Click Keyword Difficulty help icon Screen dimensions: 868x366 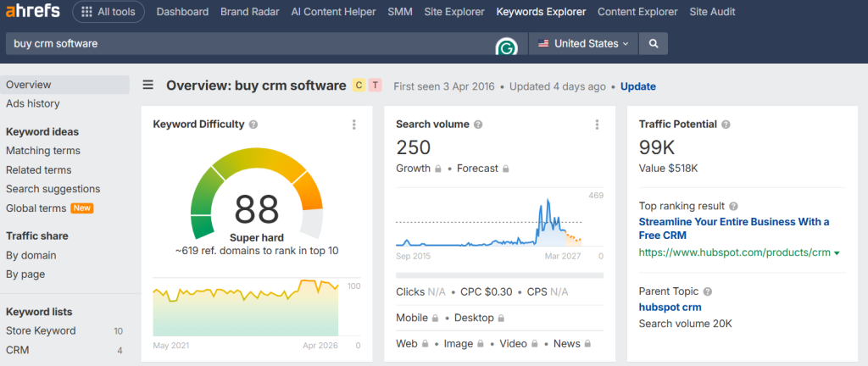[253, 125]
